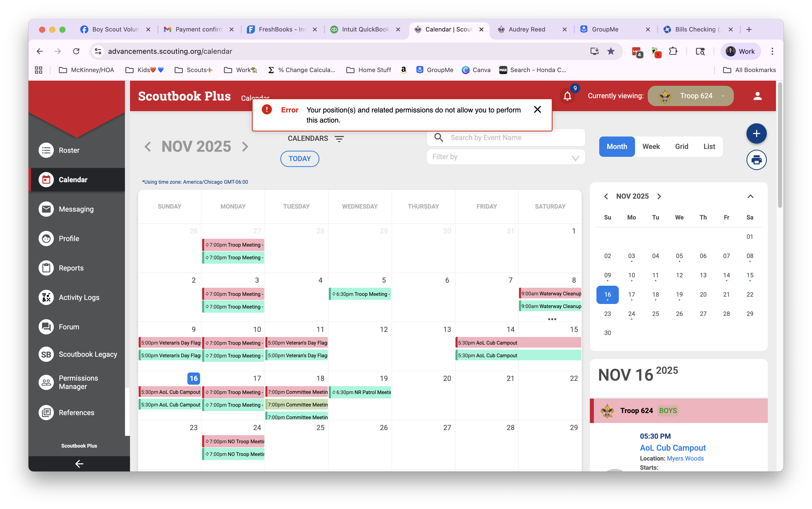Viewport: 812px width, 509px height.
Task: Switch calendar to Grid view
Action: point(681,146)
